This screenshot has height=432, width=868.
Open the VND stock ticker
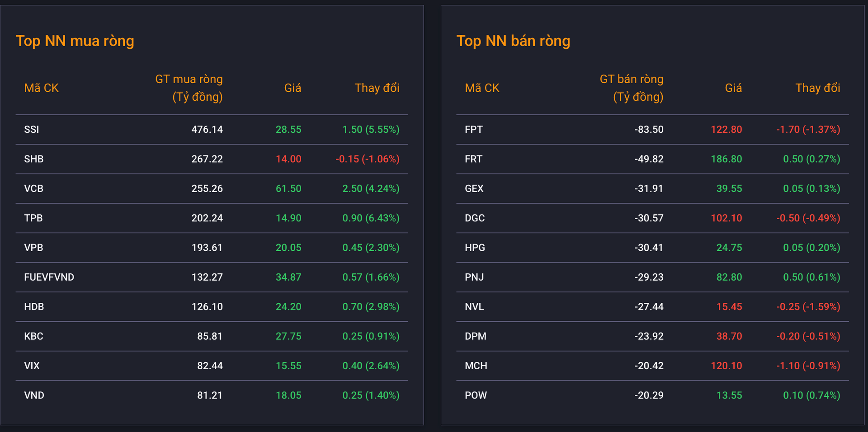34,395
